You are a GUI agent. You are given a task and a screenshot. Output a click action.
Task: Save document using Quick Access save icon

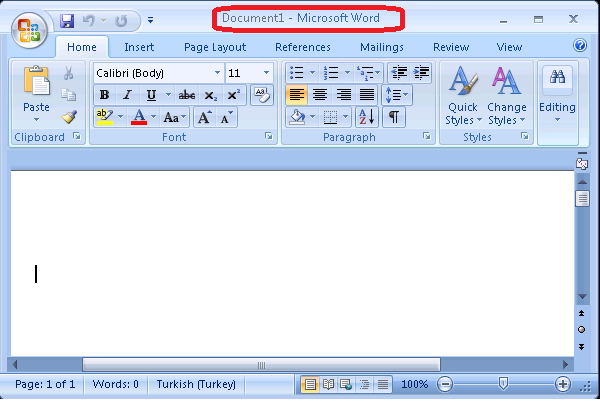click(67, 20)
